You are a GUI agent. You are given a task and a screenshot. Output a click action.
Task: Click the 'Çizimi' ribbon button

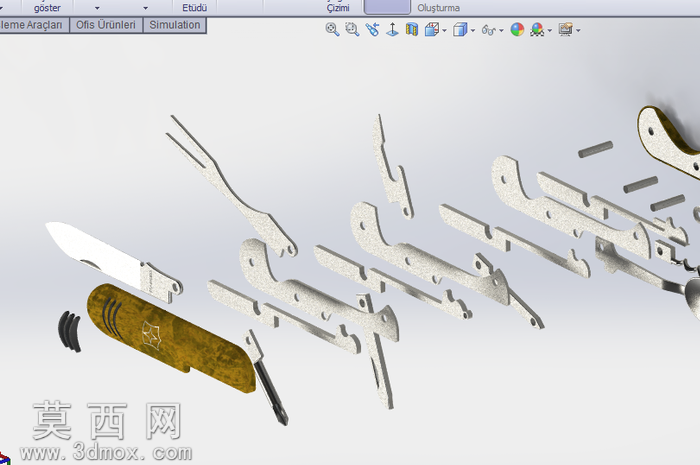tap(338, 8)
